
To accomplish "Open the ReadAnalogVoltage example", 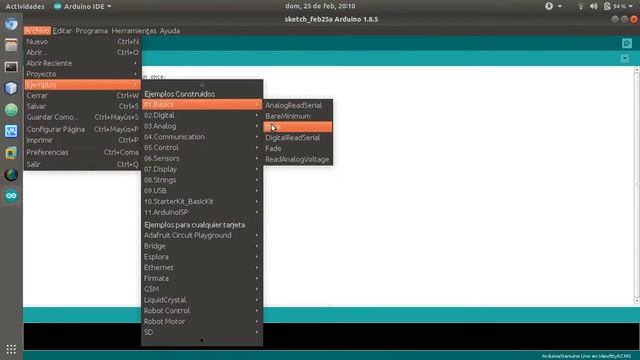I will pos(298,159).
